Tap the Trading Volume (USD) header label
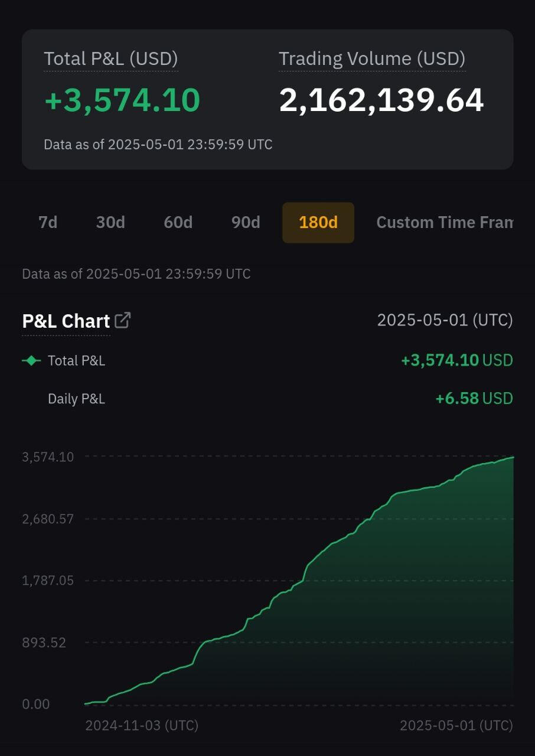The height and width of the screenshot is (756, 535). (371, 59)
